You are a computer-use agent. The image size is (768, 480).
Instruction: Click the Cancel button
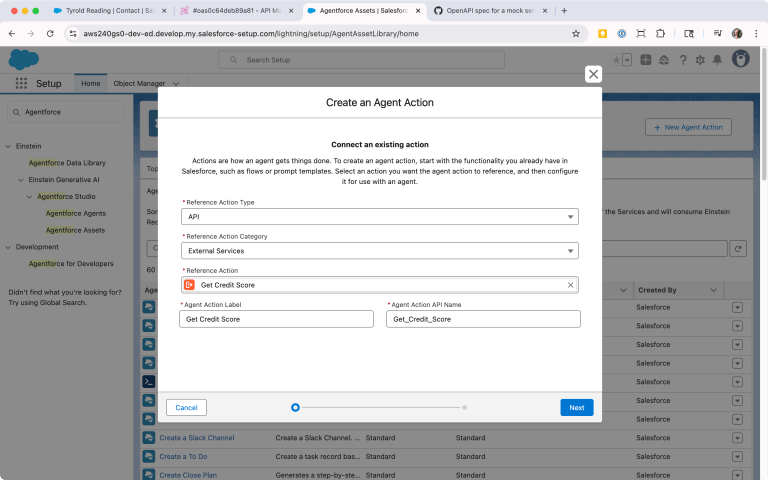[186, 408]
